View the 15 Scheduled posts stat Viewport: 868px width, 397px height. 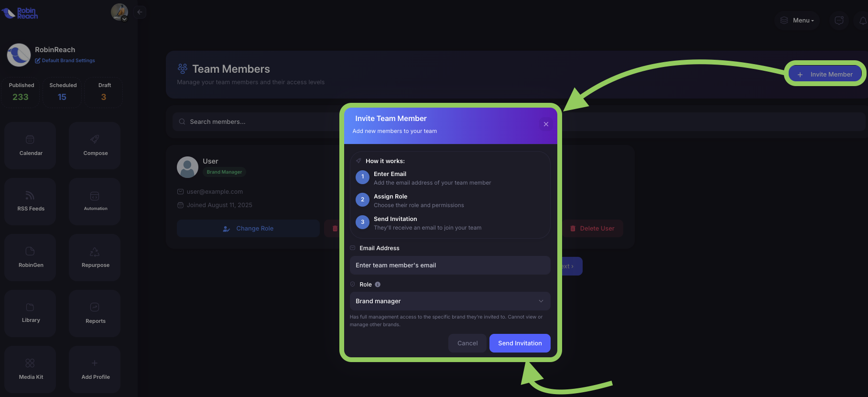pos(63,92)
